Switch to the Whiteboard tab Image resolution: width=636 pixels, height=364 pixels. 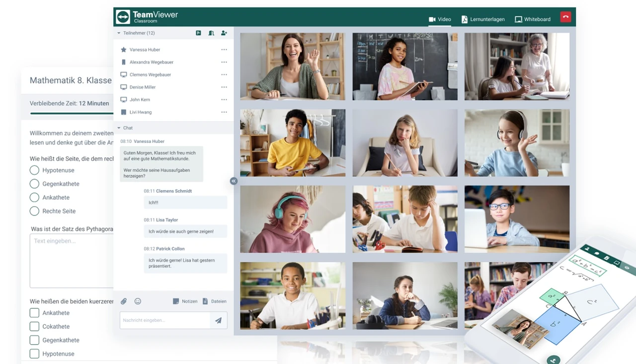pyautogui.click(x=533, y=19)
